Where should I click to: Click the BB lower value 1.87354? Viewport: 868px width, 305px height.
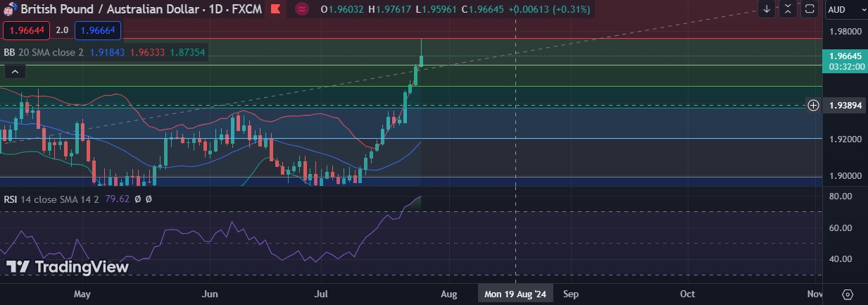coord(188,52)
